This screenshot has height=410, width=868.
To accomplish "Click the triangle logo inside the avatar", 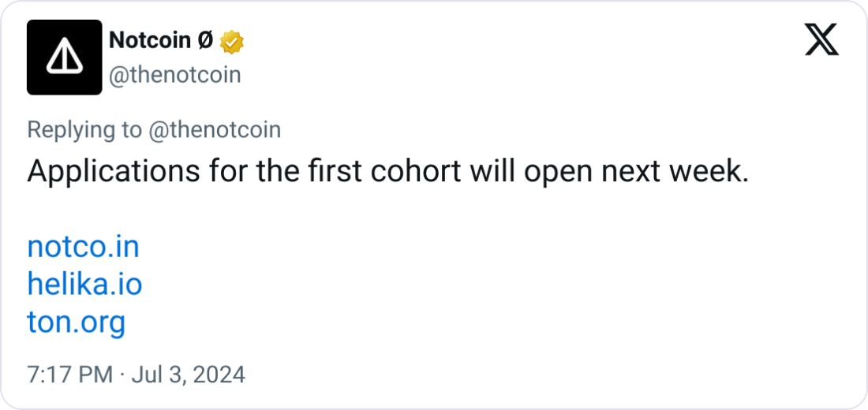I will point(64,57).
